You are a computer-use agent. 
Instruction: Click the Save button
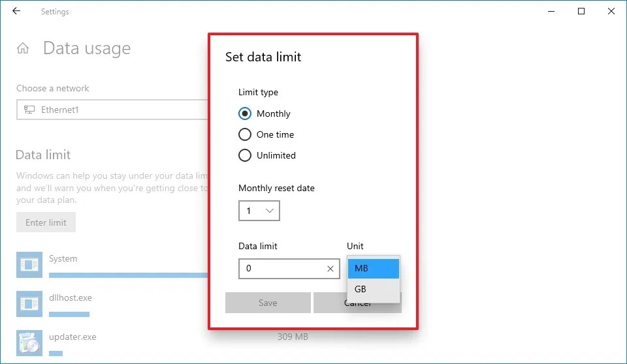[x=268, y=303]
